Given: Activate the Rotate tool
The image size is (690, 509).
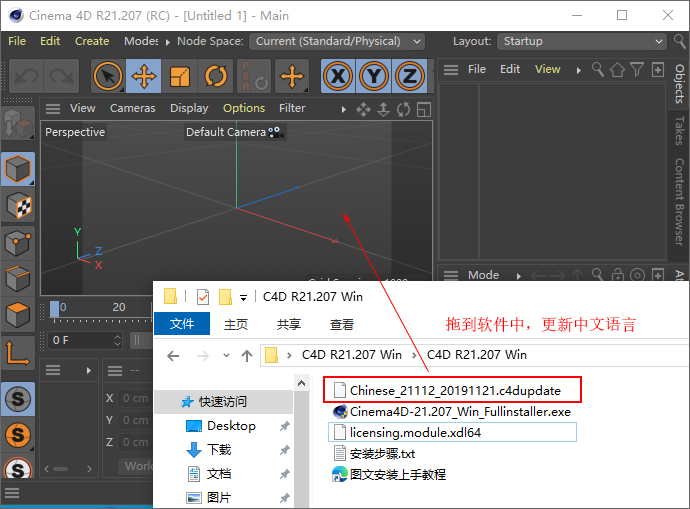Looking at the screenshot, I should click(x=216, y=77).
